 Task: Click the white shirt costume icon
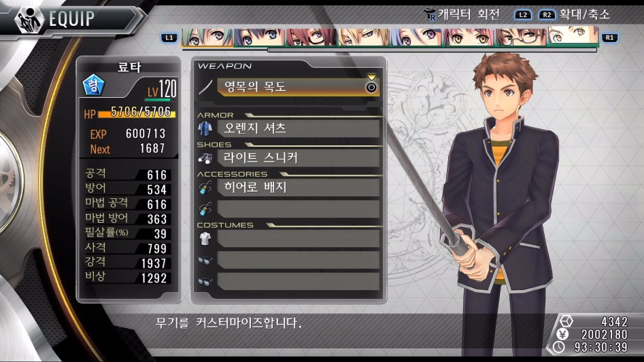[205, 238]
